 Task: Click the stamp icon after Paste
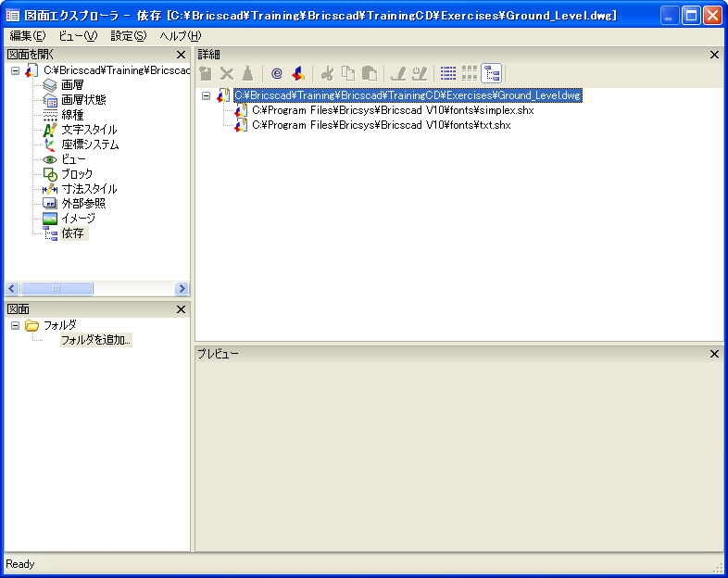[398, 73]
